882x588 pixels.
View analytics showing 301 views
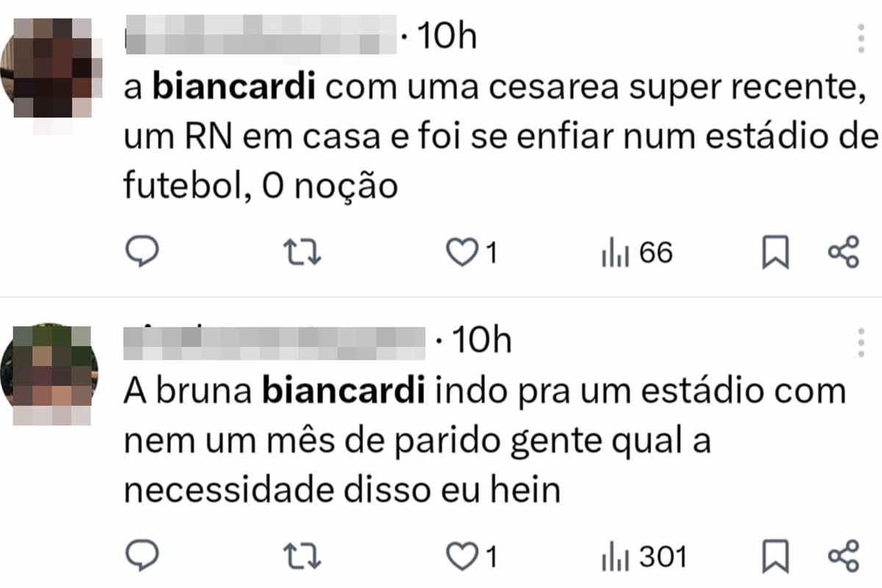(x=644, y=556)
